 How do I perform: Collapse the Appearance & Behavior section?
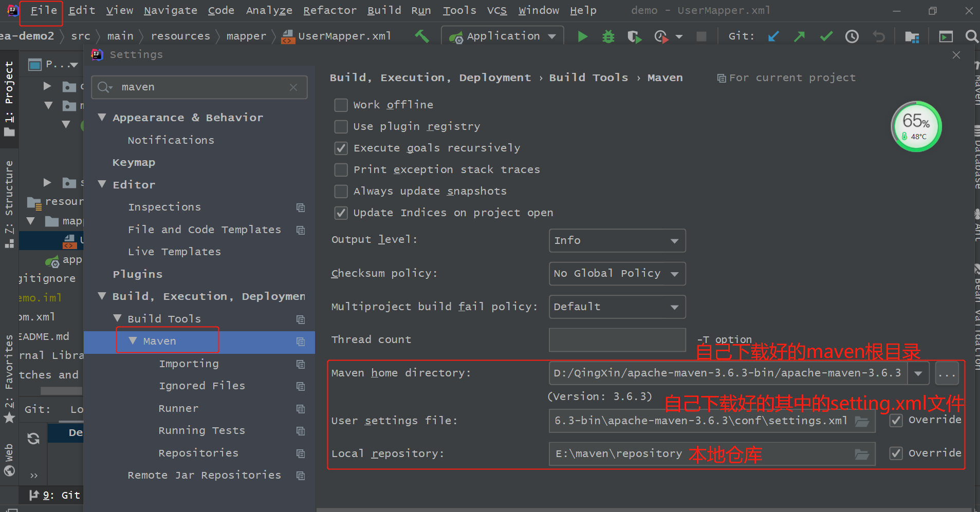tap(102, 118)
